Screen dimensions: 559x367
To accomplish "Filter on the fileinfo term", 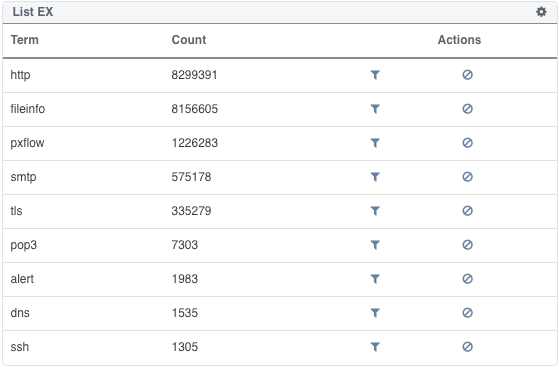I will 375,109.
